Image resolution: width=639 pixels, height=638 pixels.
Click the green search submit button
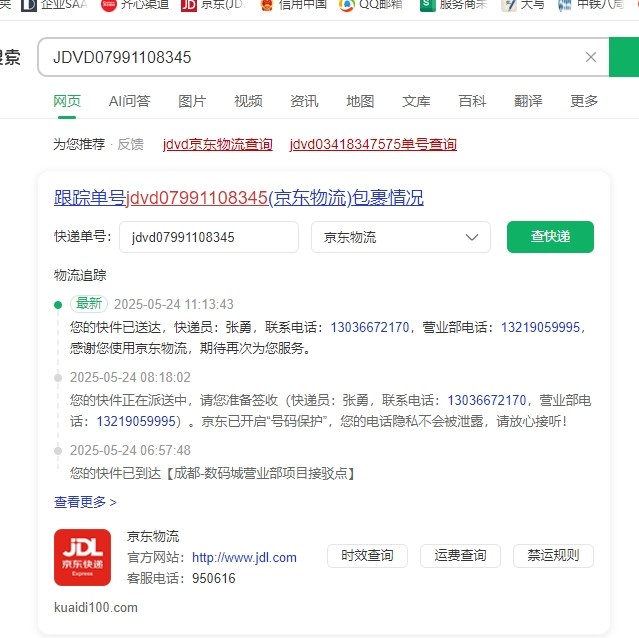[x=624, y=57]
